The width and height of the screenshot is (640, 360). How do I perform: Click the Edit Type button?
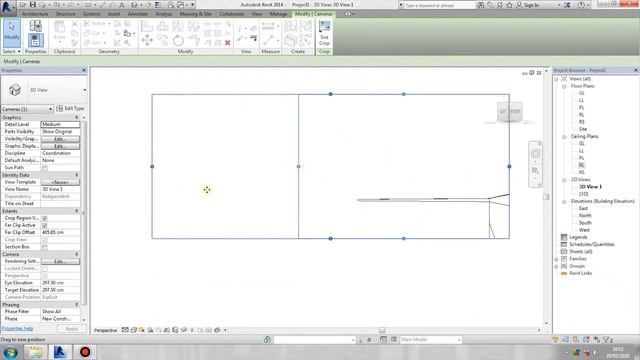pos(70,109)
